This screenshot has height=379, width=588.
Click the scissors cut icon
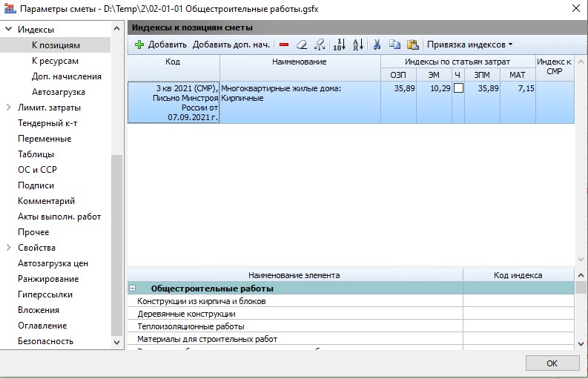coord(377,45)
